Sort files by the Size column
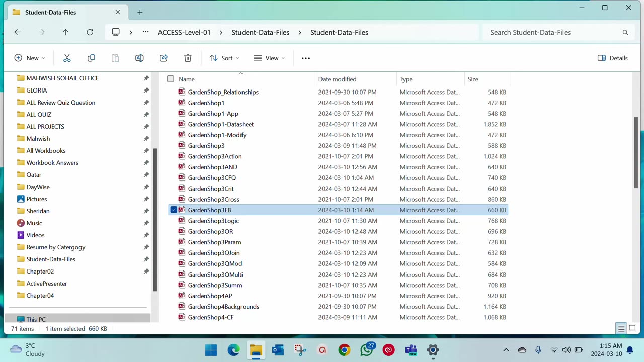 tap(473, 79)
